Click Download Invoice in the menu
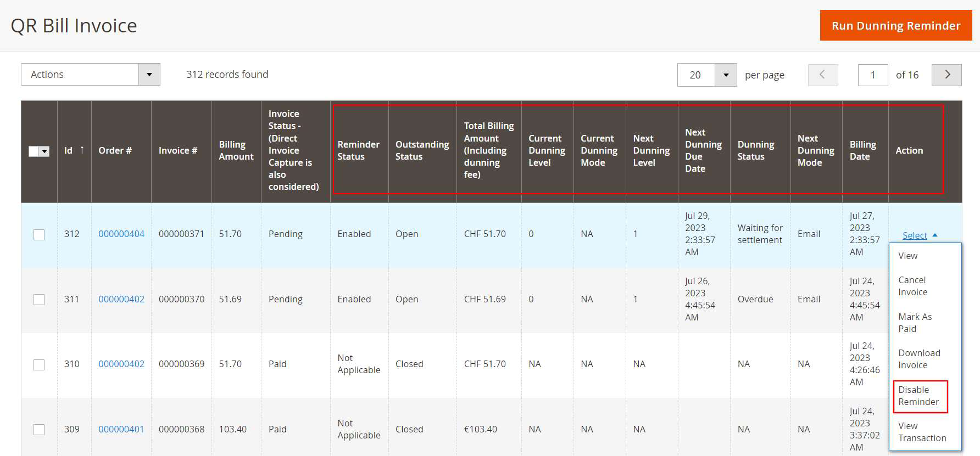 point(918,359)
